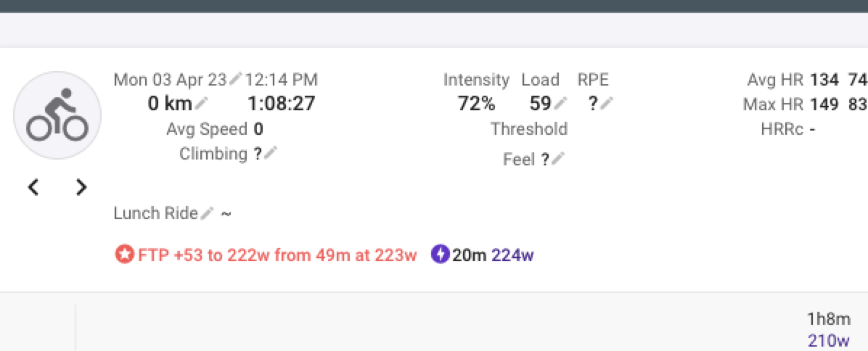
Task: Edit the activity date with pencil icon
Action: pos(237,79)
